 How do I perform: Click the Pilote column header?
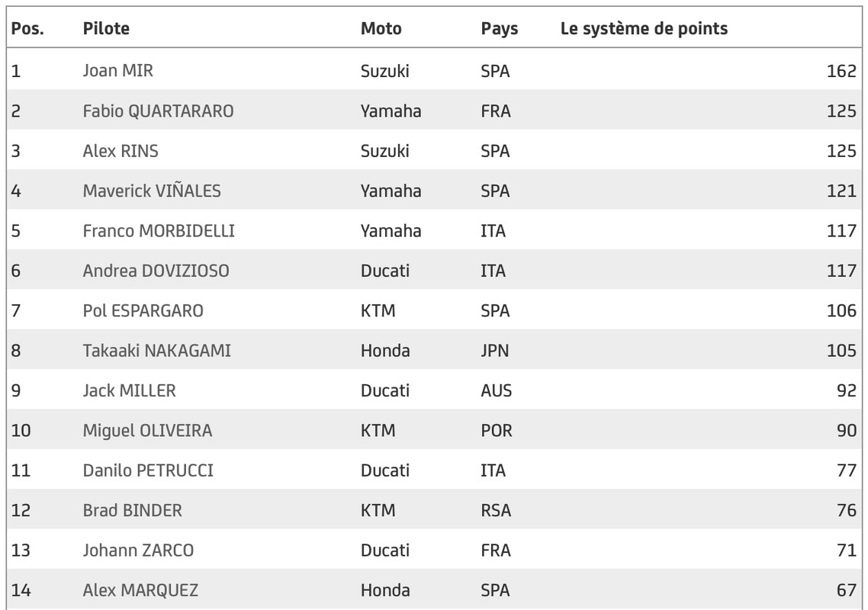[106, 29]
